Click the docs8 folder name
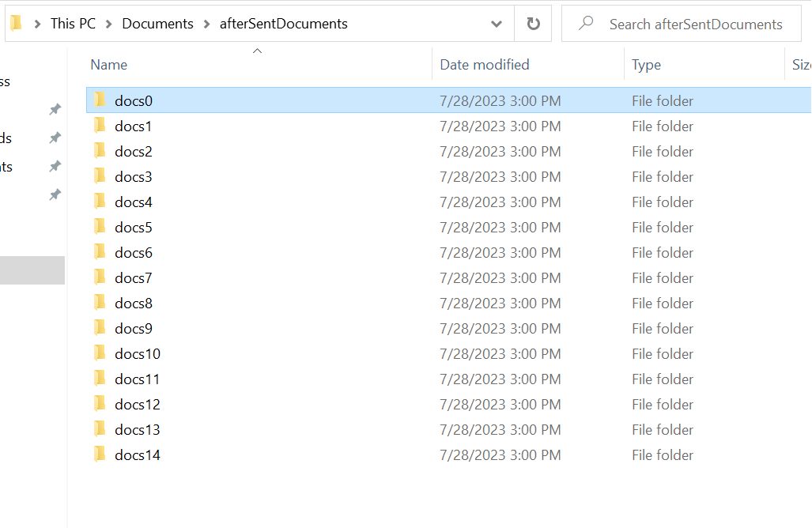812x528 pixels. [x=134, y=304]
